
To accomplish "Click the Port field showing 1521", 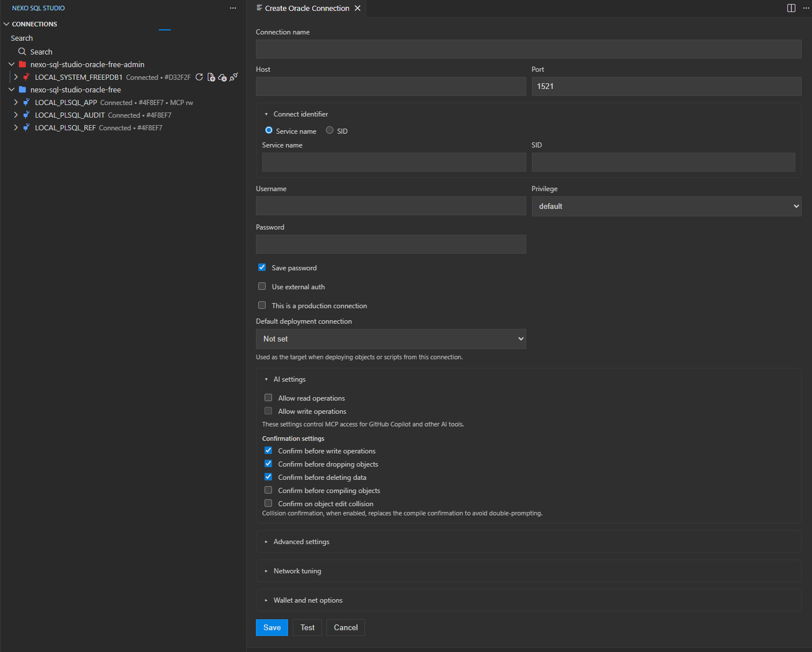I will pos(666,86).
